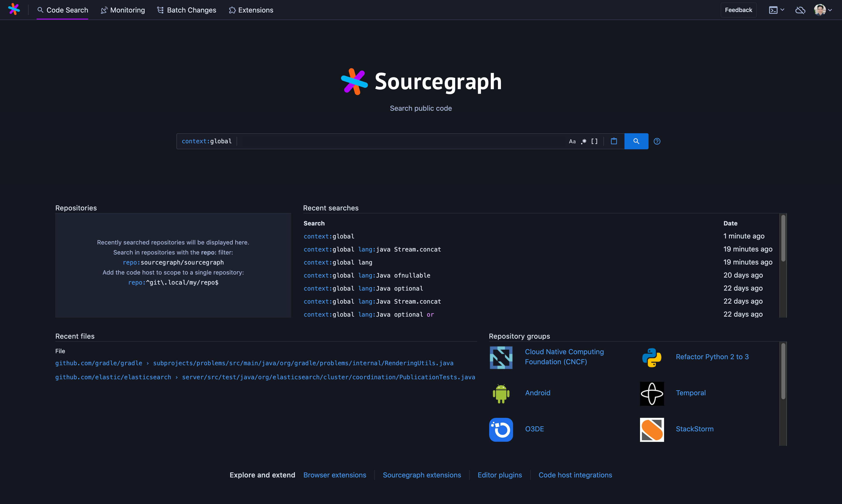Click the cloud status icon in navbar
This screenshot has height=504, width=842.
click(800, 10)
